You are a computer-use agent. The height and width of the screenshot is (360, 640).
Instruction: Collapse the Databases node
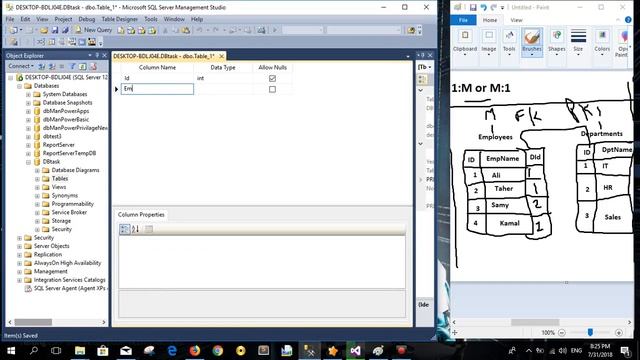click(19, 86)
